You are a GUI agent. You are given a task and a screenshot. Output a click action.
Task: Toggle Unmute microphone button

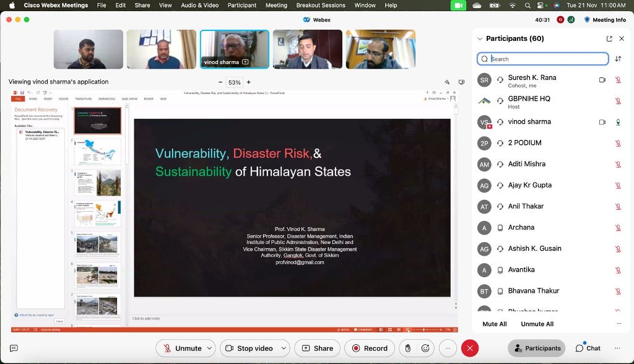(x=183, y=348)
